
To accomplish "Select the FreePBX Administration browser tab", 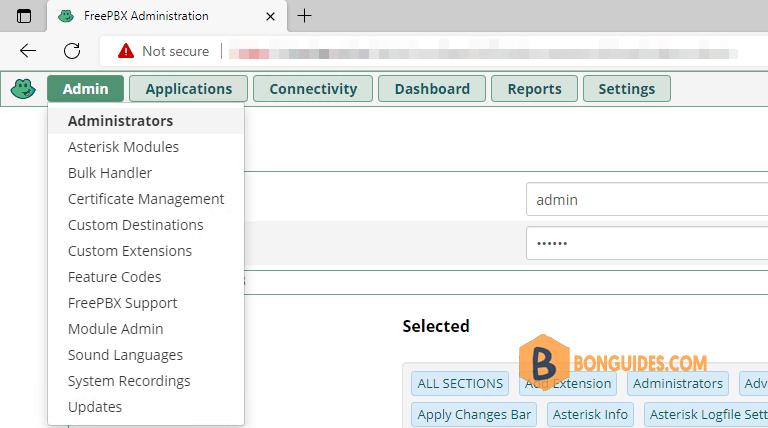I will pyautogui.click(x=167, y=16).
